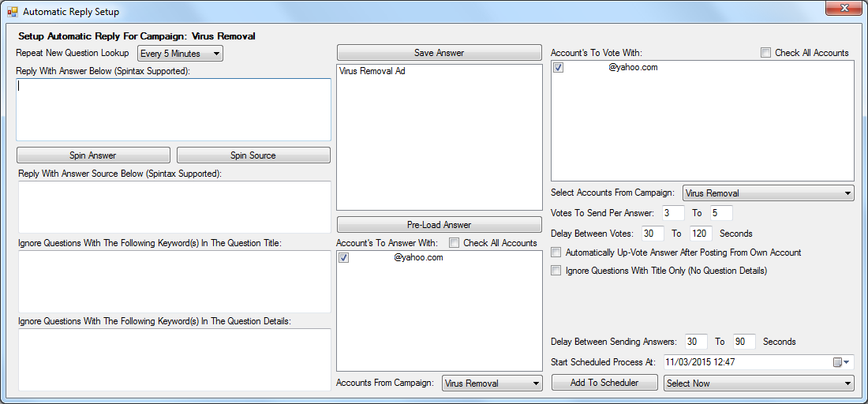868x404 pixels.
Task: Click the Spin Answer button
Action: coord(93,155)
